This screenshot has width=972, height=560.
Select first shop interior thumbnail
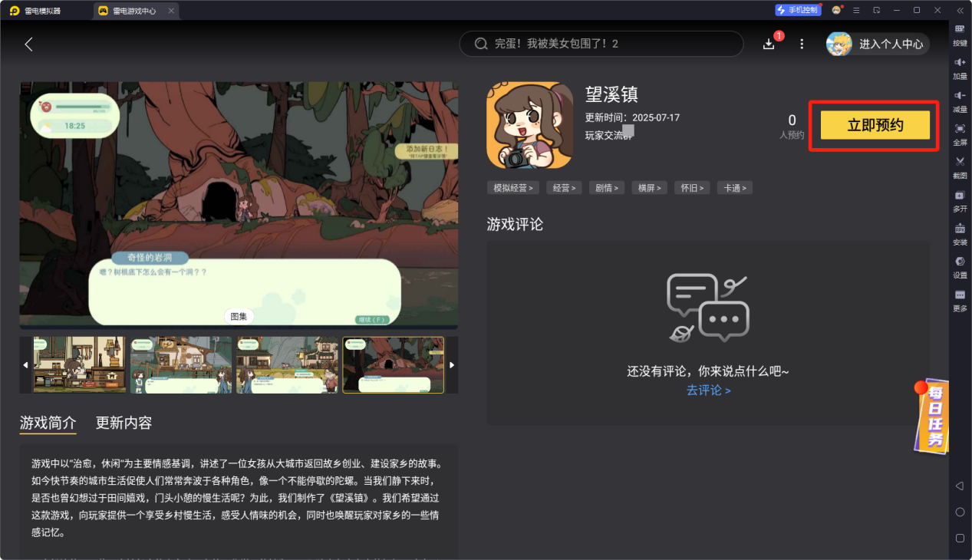[x=79, y=365]
